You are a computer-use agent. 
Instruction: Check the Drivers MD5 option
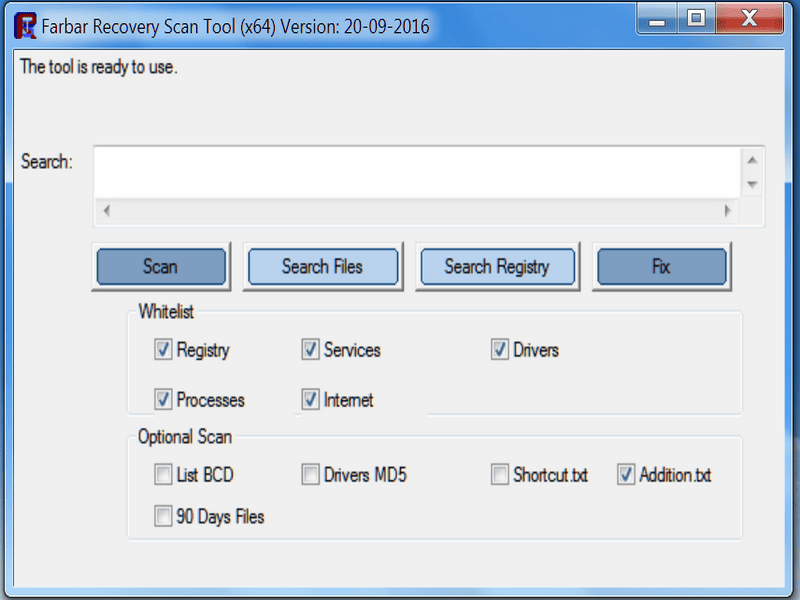coord(310,474)
